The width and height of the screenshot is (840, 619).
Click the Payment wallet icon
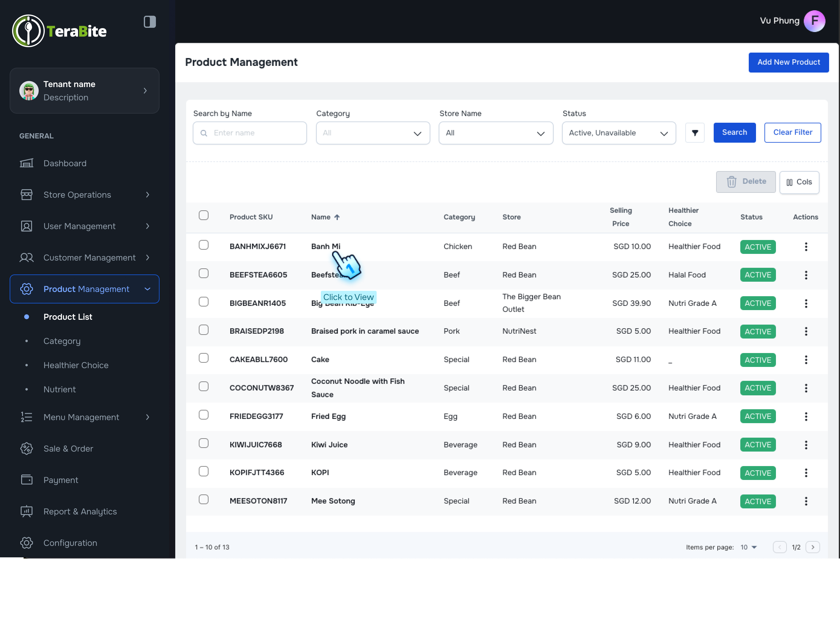coord(26,480)
